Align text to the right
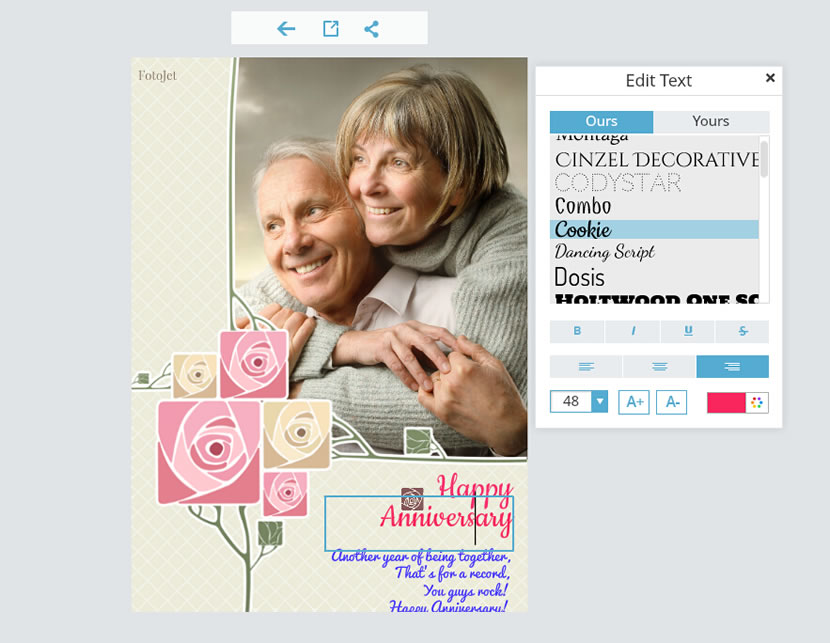This screenshot has height=643, width=830. coord(733,366)
